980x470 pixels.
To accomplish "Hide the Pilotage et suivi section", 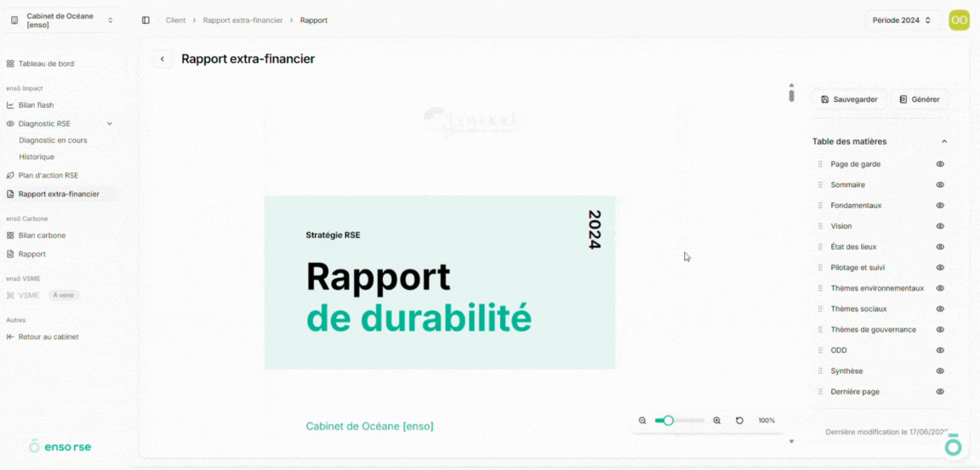I will pyautogui.click(x=940, y=267).
